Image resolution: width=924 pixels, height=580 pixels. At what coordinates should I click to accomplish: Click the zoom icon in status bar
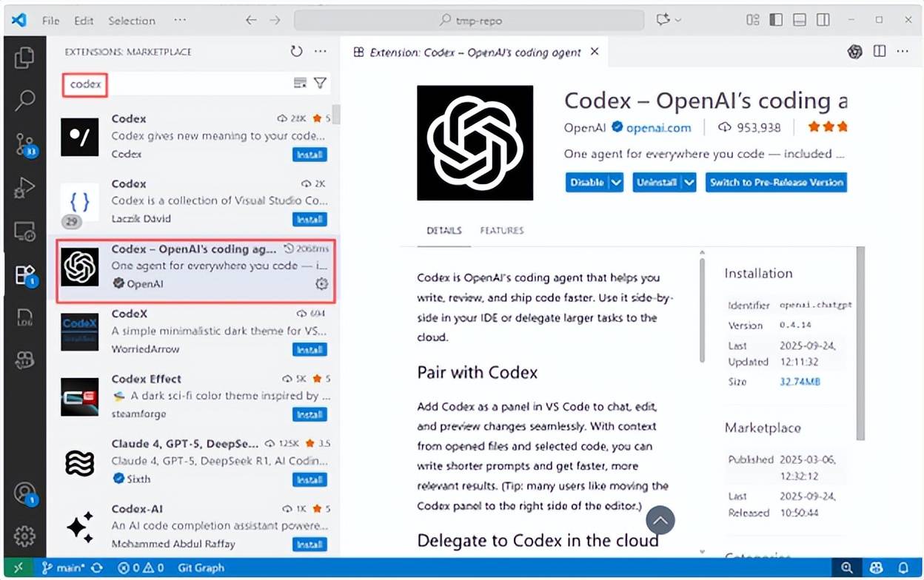tap(846, 568)
